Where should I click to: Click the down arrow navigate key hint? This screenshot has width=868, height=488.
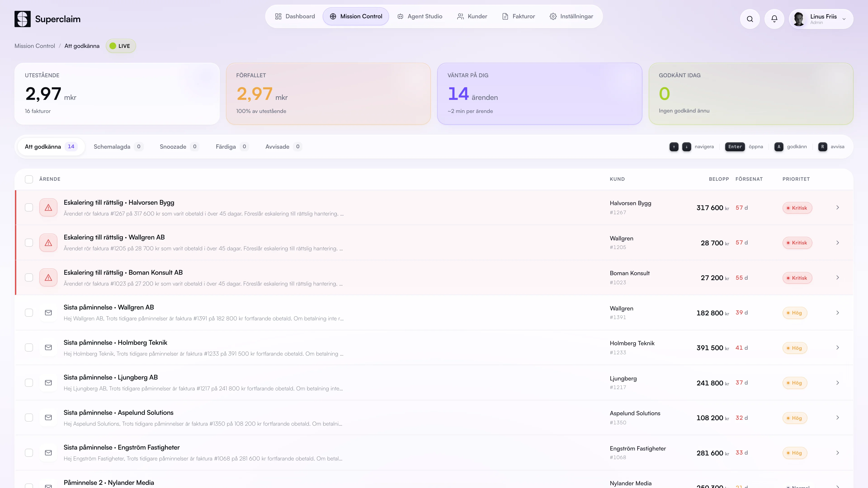coord(686,147)
